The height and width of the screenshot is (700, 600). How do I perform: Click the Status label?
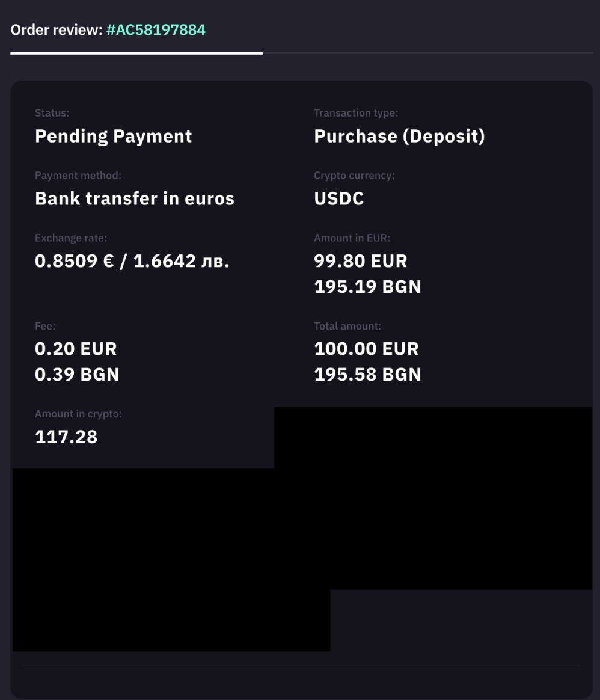(52, 113)
